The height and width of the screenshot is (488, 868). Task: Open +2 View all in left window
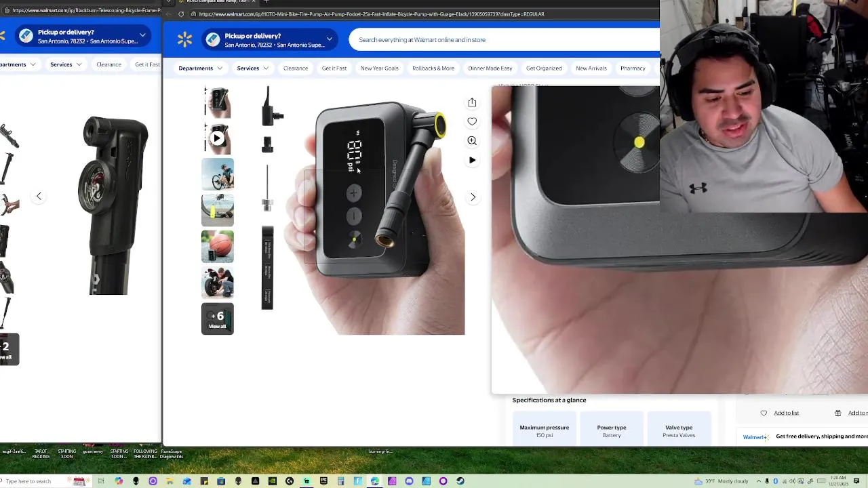(x=8, y=350)
